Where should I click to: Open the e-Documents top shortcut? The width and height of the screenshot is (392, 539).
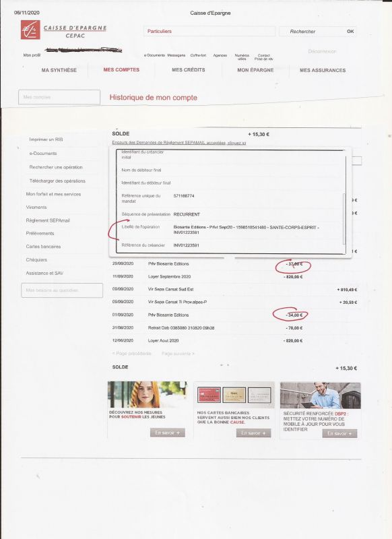click(154, 55)
